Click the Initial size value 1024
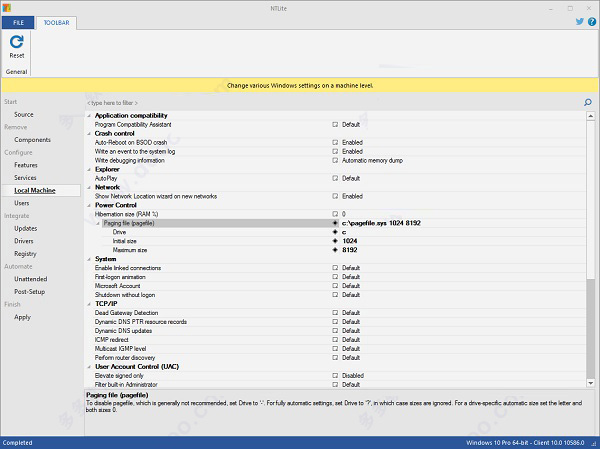The height and width of the screenshot is (449, 600). click(x=350, y=241)
